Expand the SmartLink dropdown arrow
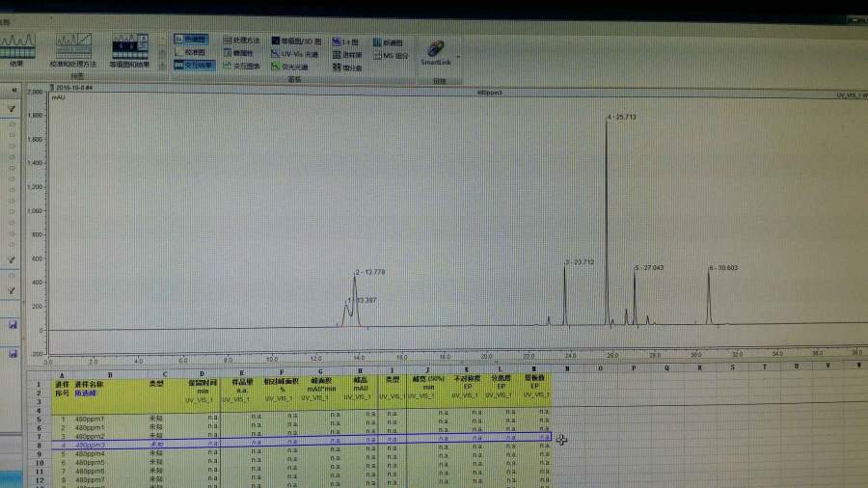The width and height of the screenshot is (868, 488). (x=458, y=57)
